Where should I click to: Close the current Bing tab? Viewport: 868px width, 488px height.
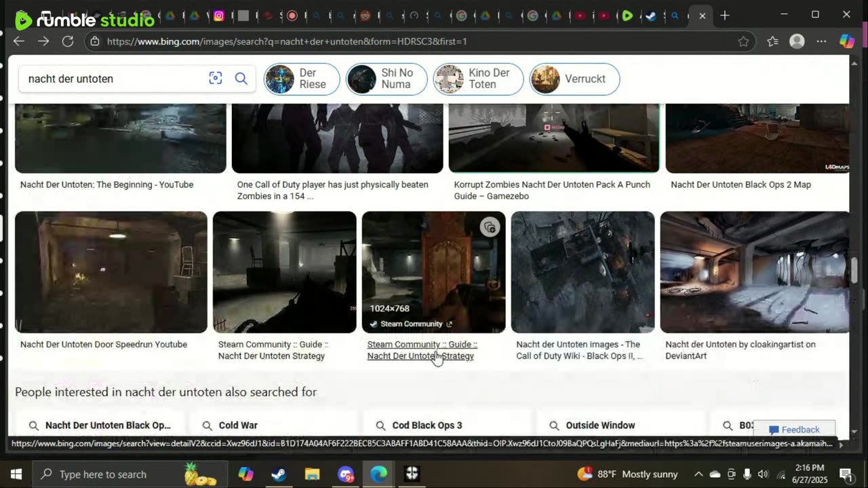703,16
